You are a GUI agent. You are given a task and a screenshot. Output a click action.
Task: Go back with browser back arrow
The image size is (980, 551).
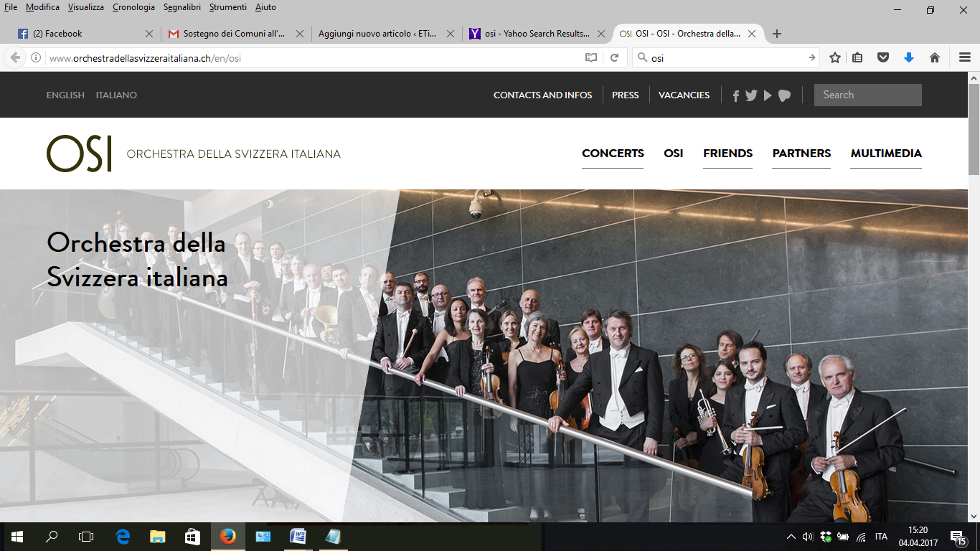click(x=15, y=58)
